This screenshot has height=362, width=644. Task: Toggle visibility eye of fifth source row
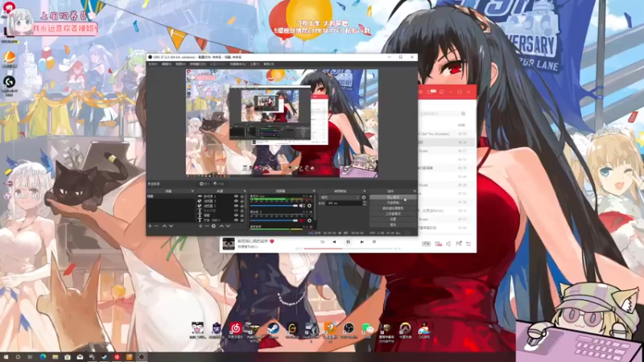coord(236,215)
